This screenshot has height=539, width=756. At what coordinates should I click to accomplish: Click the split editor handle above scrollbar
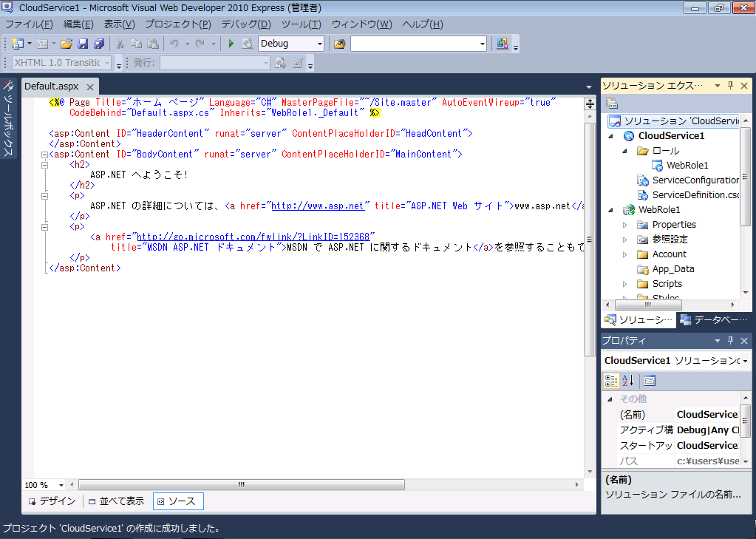click(590, 104)
